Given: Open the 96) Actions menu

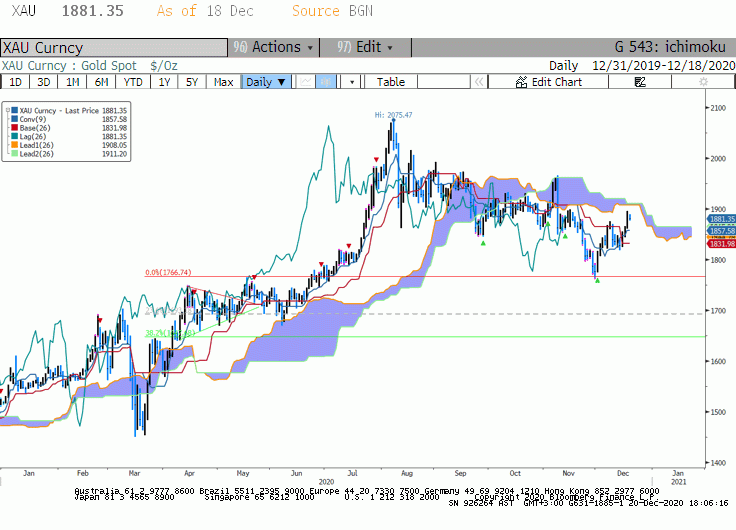Looking at the screenshot, I should pyautogui.click(x=274, y=47).
